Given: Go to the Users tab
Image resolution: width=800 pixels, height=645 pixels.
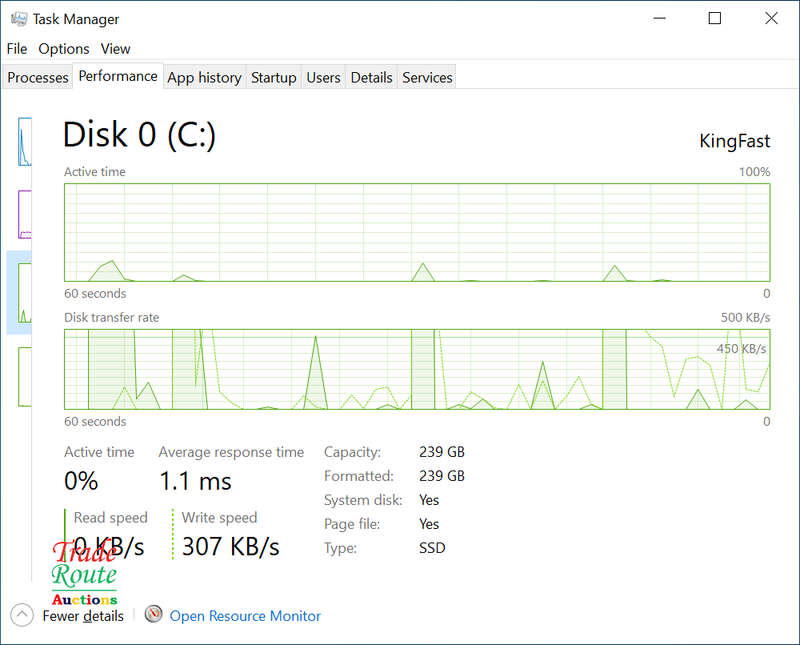Looking at the screenshot, I should (x=323, y=78).
